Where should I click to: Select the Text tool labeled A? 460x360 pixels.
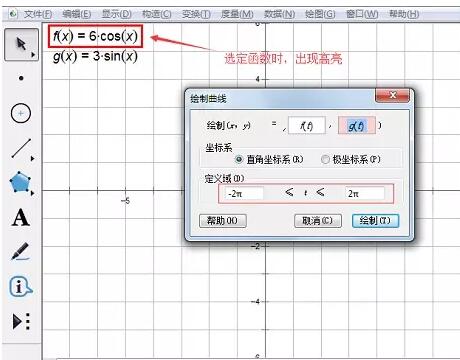tap(21, 218)
